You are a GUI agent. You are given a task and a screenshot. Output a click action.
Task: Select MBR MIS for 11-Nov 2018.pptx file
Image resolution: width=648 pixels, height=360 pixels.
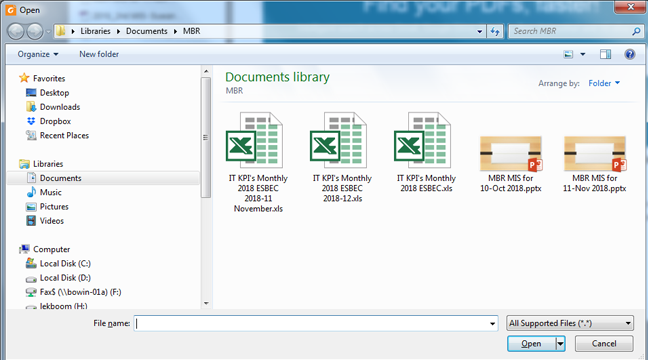tap(594, 165)
